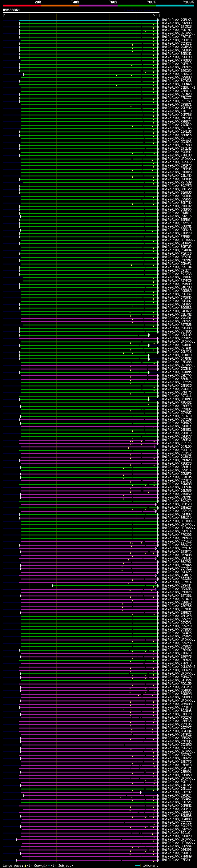Open hit UniRef100_Q9FL63
The image size is (197, 868).
177,20
